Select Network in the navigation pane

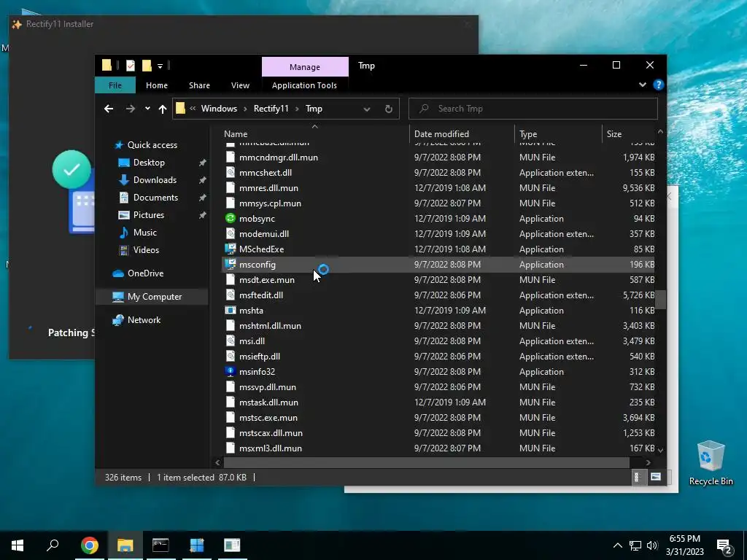click(x=144, y=320)
